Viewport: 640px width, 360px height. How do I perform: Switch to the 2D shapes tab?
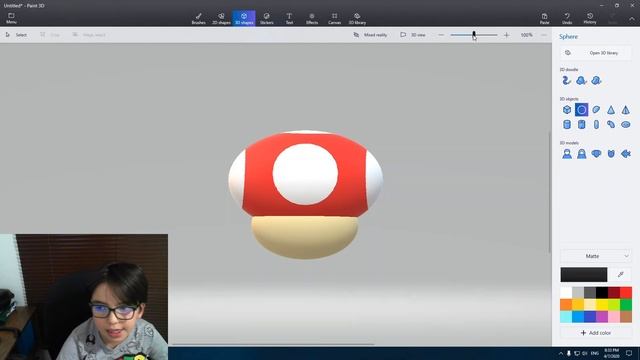click(221, 18)
